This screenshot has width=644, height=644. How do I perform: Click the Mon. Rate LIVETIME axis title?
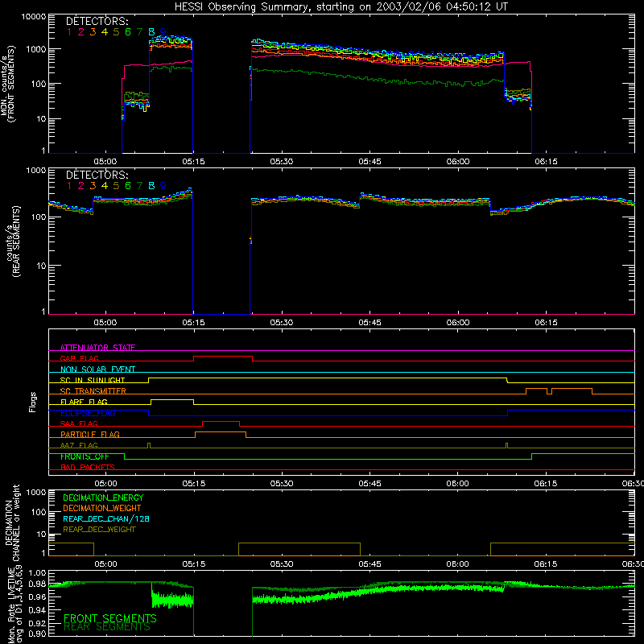14,606
